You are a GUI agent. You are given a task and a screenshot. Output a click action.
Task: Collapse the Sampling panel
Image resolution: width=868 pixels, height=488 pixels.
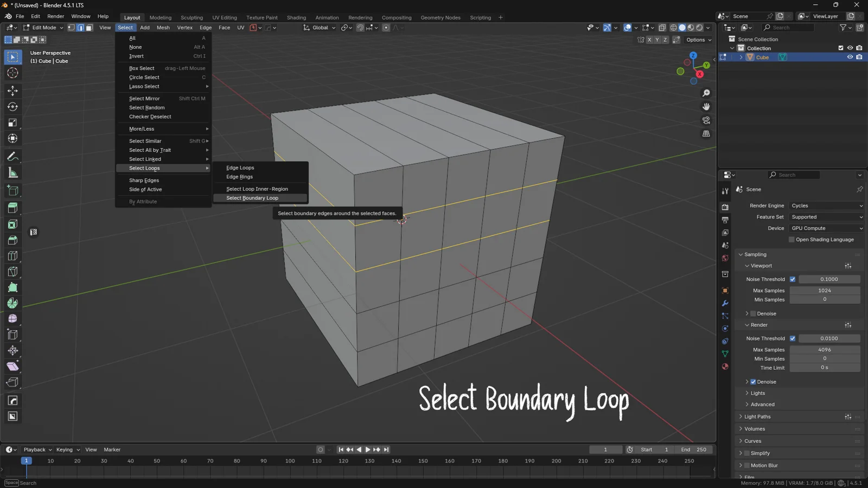click(x=755, y=254)
